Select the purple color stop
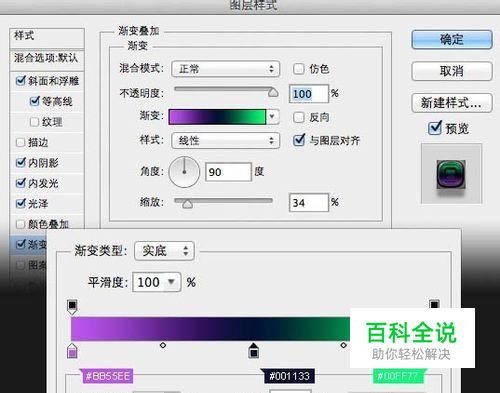The width and height of the screenshot is (500, 393). tap(72, 350)
